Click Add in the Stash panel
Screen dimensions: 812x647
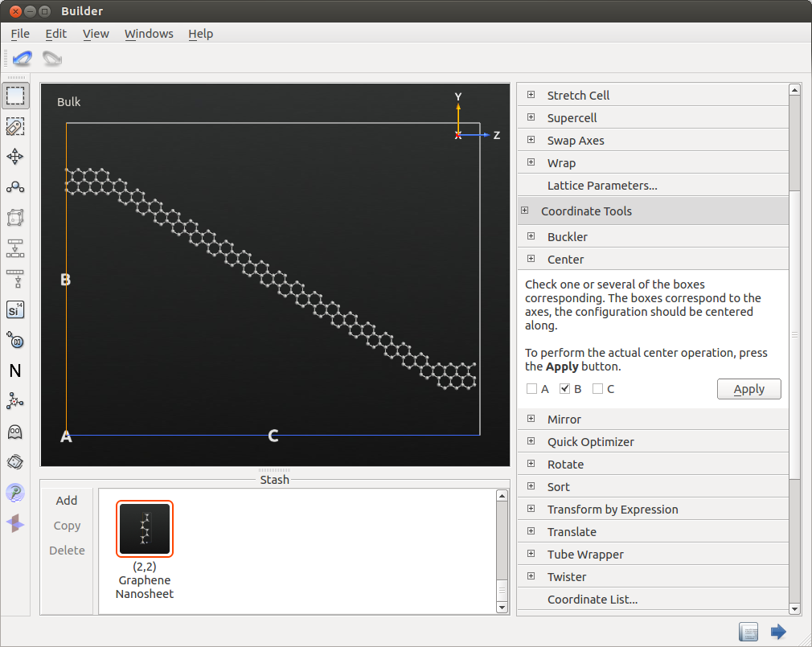point(67,501)
